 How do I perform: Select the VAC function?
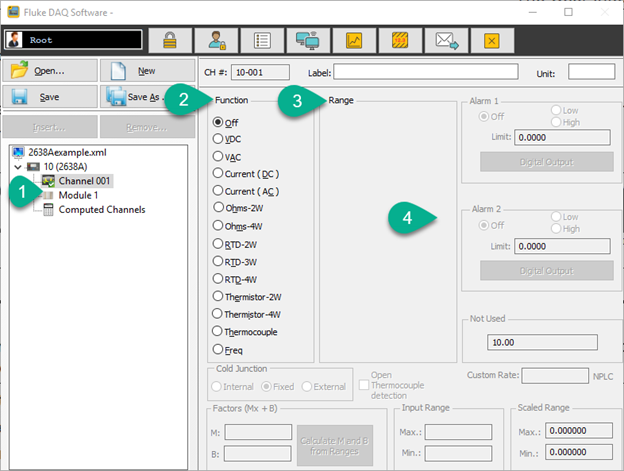click(218, 156)
